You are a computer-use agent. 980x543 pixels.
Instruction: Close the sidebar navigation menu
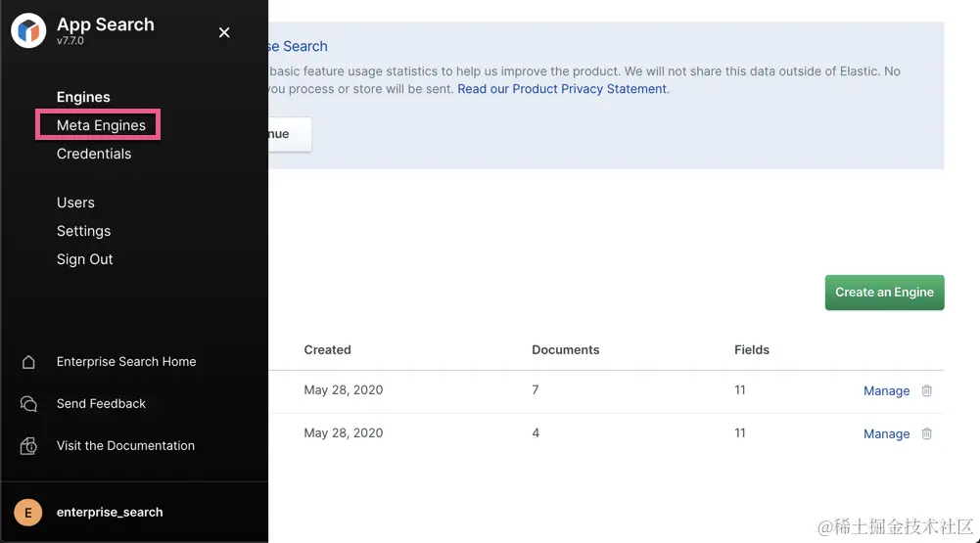(224, 32)
